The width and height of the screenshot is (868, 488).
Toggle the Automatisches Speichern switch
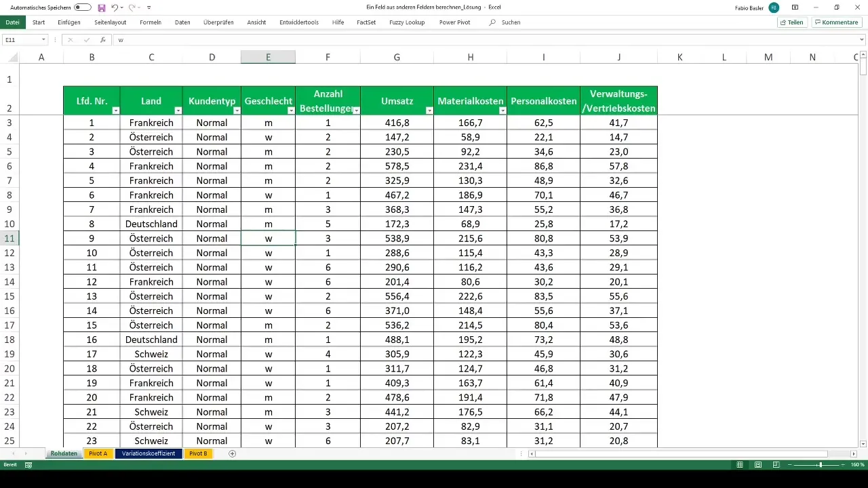83,7
